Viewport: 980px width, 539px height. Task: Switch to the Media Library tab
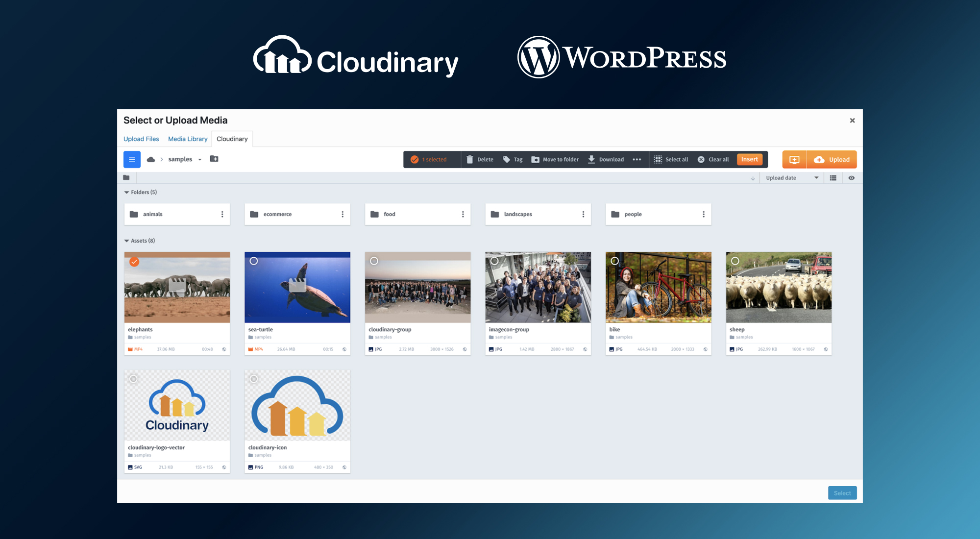tap(188, 139)
